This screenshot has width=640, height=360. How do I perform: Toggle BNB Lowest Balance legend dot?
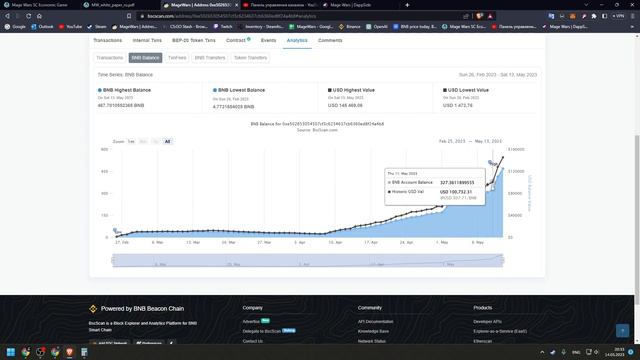click(x=215, y=90)
